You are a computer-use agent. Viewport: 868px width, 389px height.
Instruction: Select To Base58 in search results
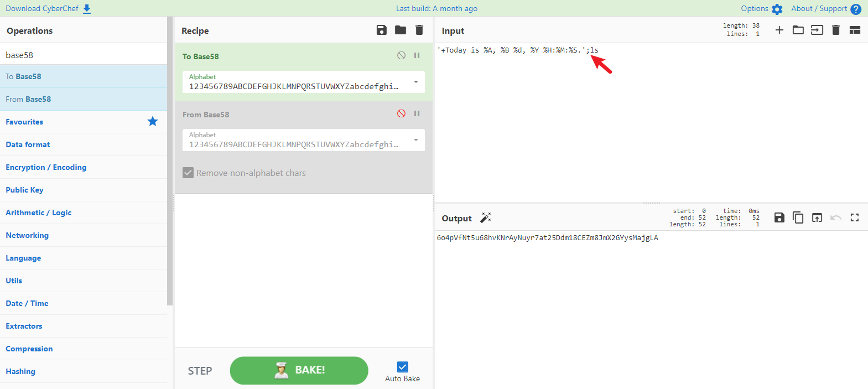pos(84,76)
